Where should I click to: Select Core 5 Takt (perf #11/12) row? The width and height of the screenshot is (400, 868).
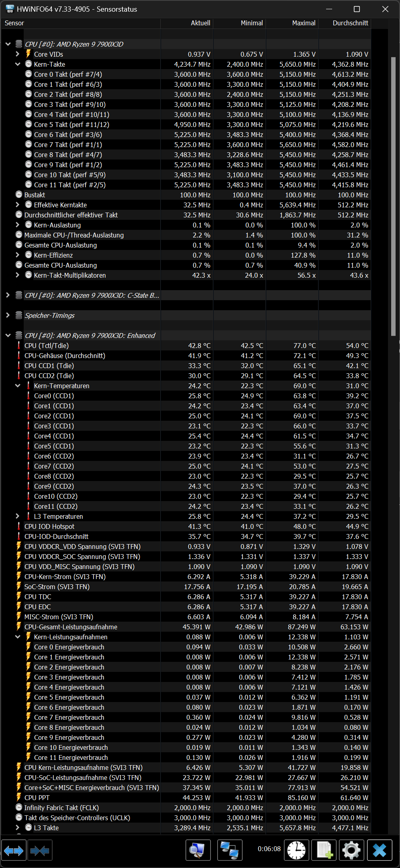click(x=186, y=124)
